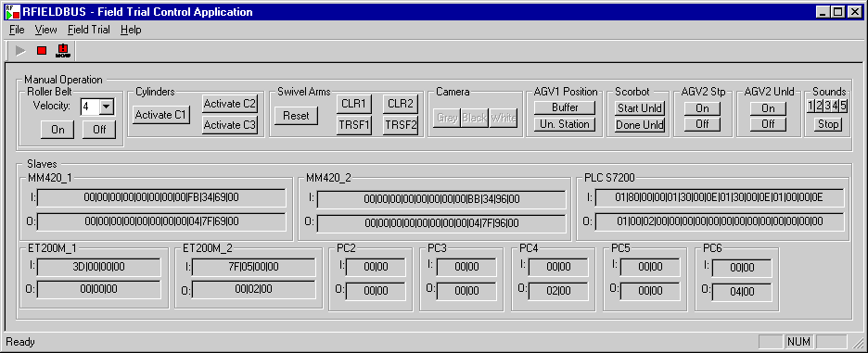Click the PC3 output field
This screenshot has height=353, width=868.
pos(466,291)
